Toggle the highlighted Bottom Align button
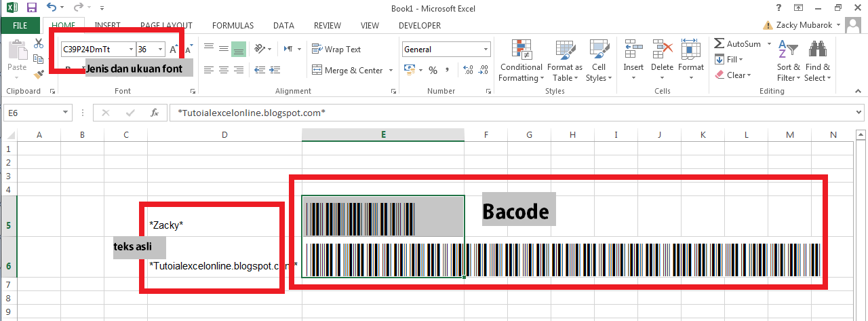Viewport: 868px width, 321px height. [x=239, y=49]
